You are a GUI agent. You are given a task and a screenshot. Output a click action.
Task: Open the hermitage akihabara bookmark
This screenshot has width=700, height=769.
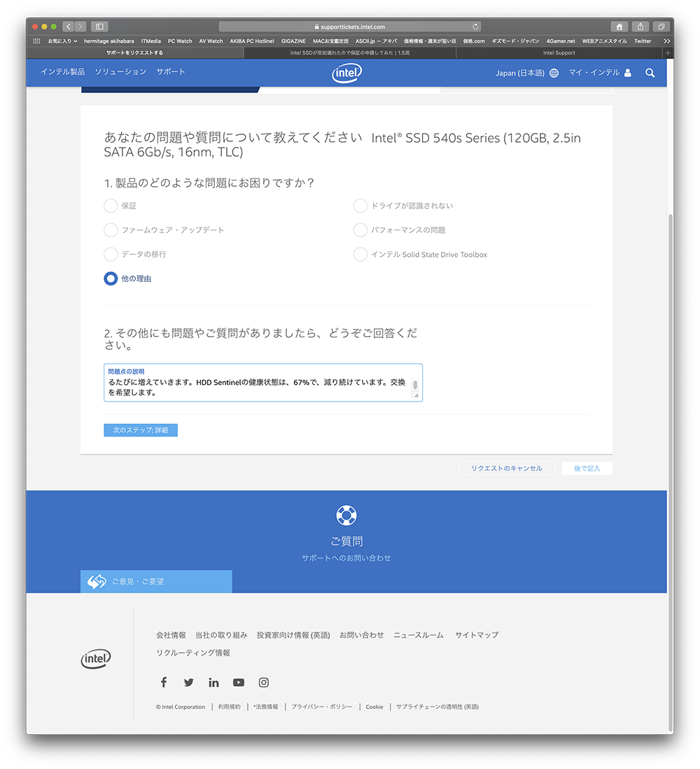[x=109, y=41]
